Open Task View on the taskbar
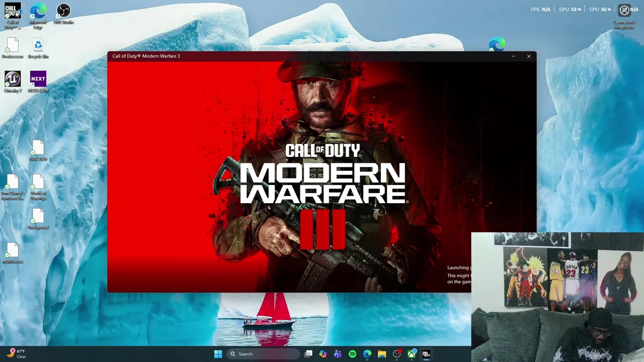This screenshot has height=362, width=644. [x=308, y=354]
